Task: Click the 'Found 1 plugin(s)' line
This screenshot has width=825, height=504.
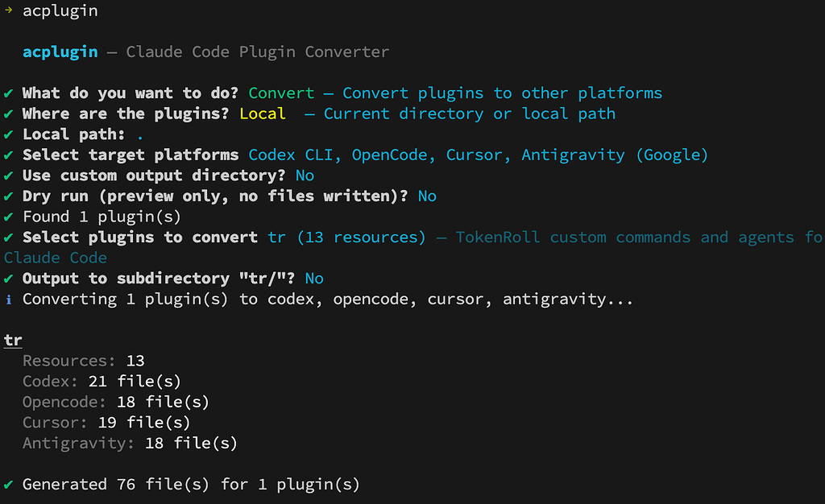Action: (x=102, y=217)
